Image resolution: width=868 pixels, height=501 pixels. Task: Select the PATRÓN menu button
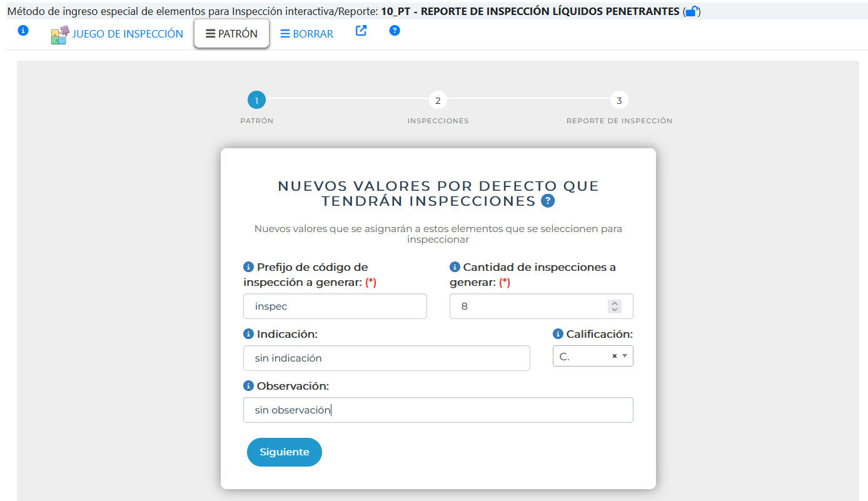click(231, 34)
